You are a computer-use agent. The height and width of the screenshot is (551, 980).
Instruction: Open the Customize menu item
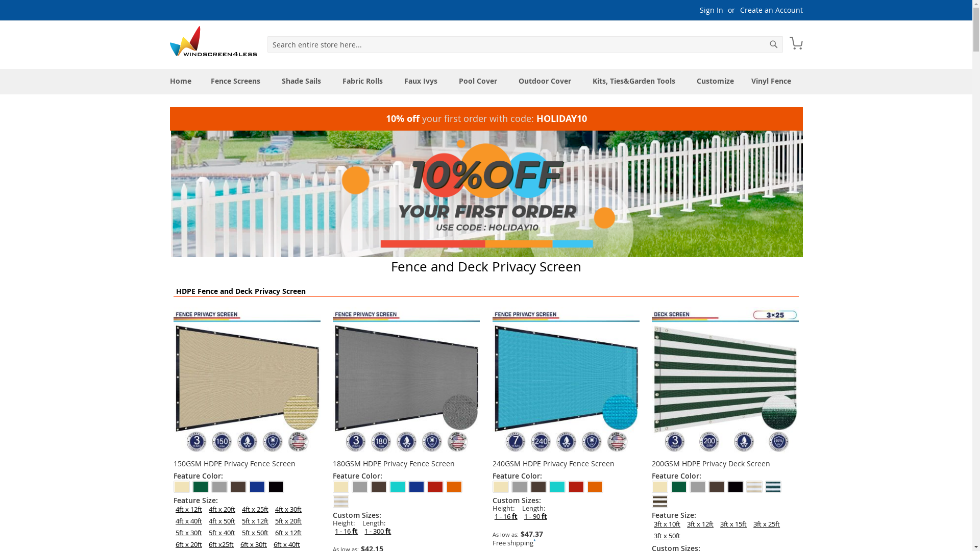coord(715,81)
